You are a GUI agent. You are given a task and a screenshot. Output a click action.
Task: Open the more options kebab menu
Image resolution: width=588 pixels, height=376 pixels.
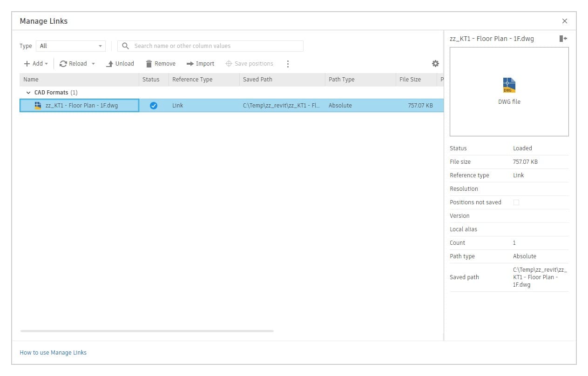288,64
